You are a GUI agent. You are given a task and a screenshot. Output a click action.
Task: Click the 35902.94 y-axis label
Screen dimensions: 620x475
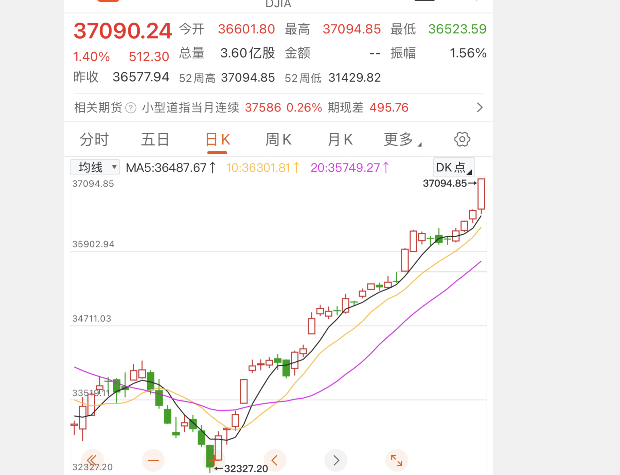coord(93,244)
